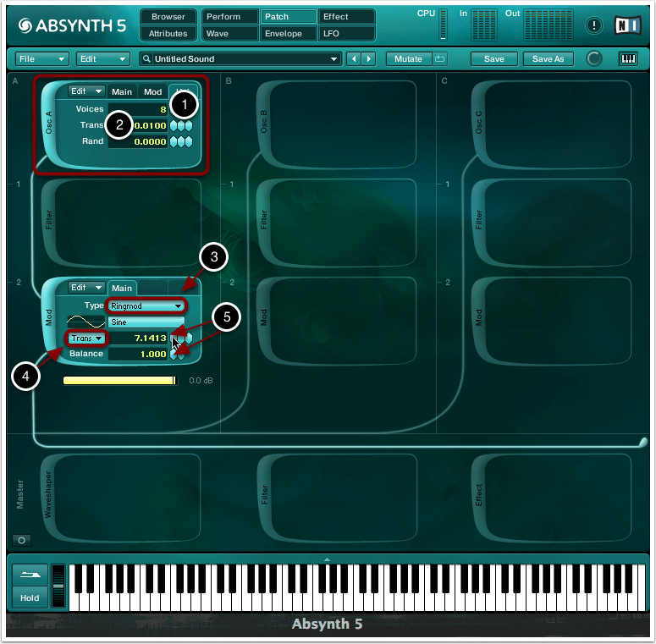This screenshot has width=656, height=644.
Task: Open the Attributes window
Action: 168,34
